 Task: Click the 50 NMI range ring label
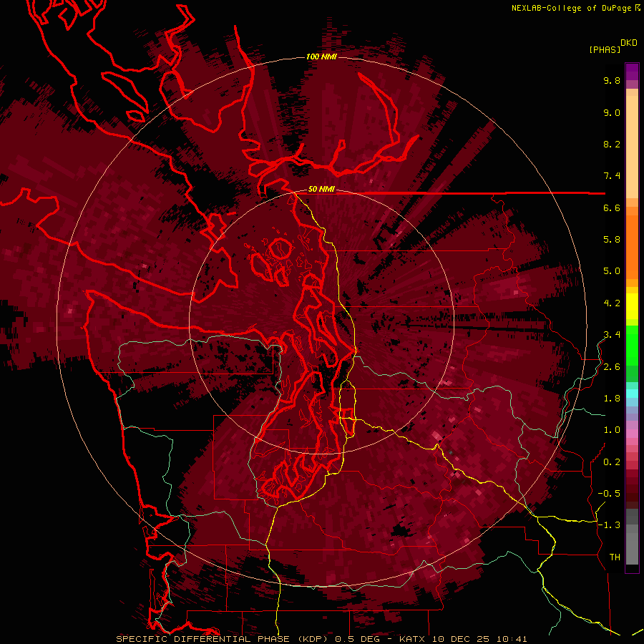[x=321, y=189]
